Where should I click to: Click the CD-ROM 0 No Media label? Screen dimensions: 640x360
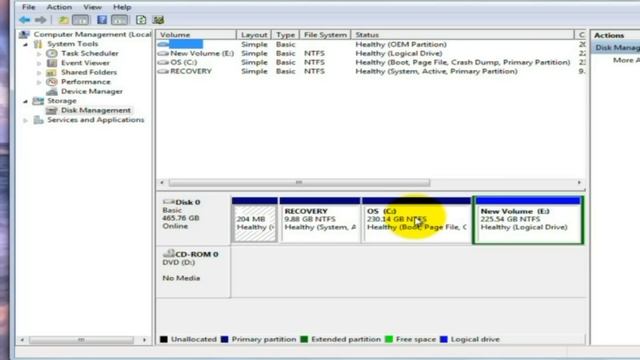[181, 278]
